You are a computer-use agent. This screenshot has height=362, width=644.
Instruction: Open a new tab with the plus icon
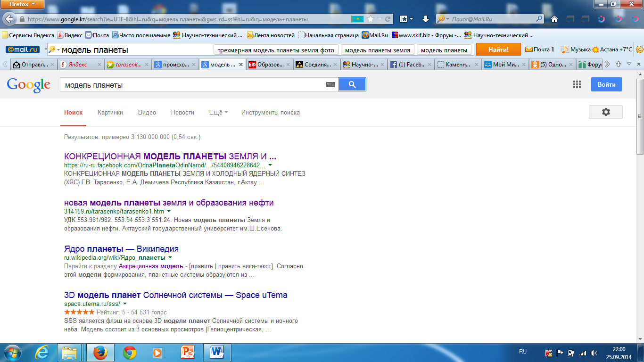(x=619, y=64)
